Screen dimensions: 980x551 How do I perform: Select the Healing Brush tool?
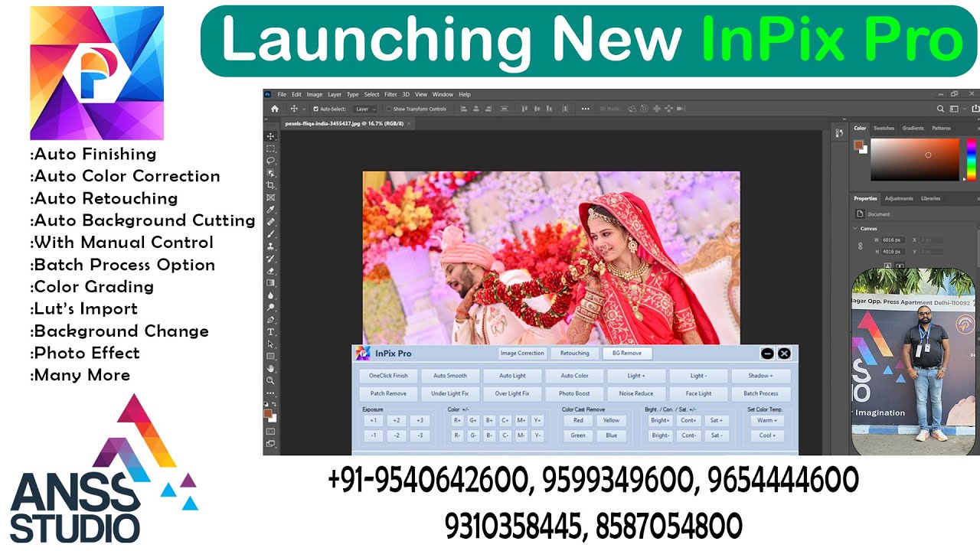(271, 222)
